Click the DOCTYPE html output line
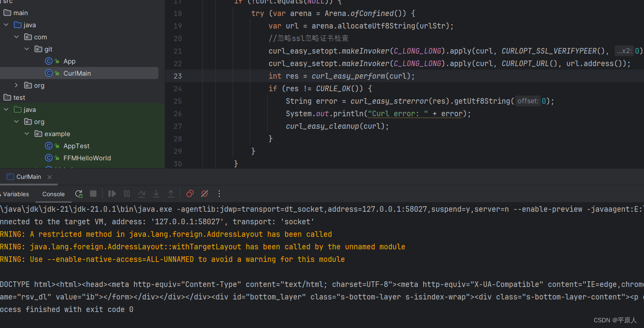This screenshot has height=328, width=644. 322,284
